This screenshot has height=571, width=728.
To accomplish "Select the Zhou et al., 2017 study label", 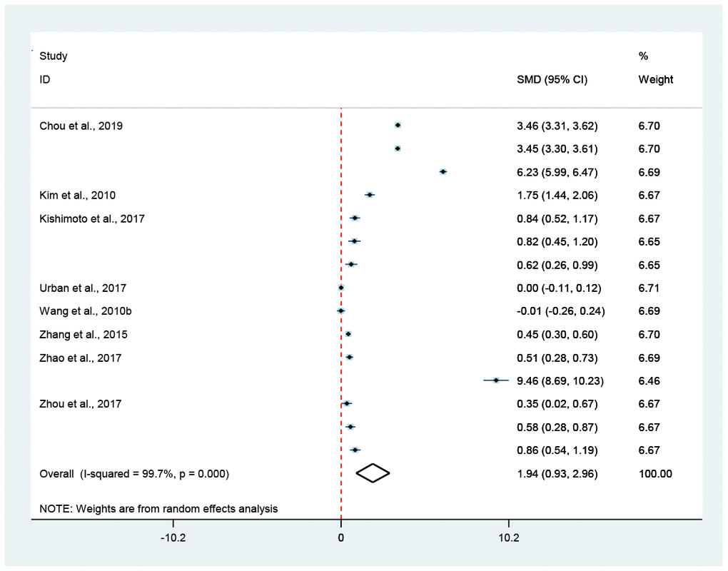I will [80, 404].
